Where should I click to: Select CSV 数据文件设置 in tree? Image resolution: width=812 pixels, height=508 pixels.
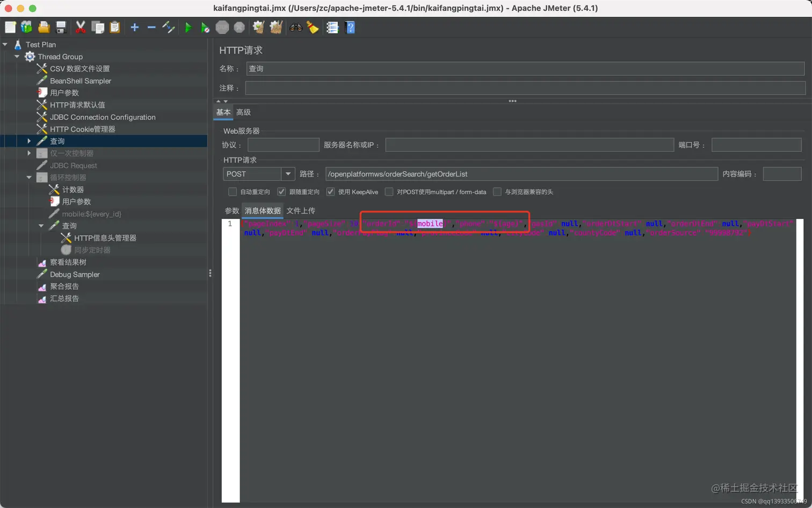click(79, 69)
